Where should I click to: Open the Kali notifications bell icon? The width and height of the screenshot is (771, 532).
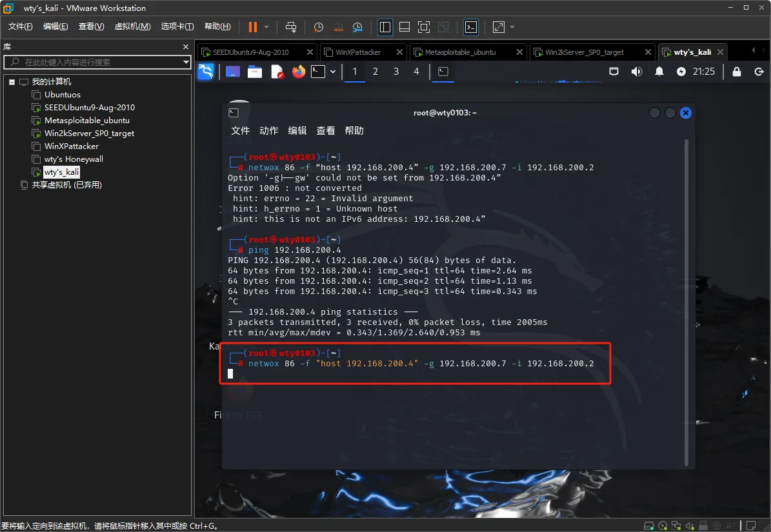659,72
